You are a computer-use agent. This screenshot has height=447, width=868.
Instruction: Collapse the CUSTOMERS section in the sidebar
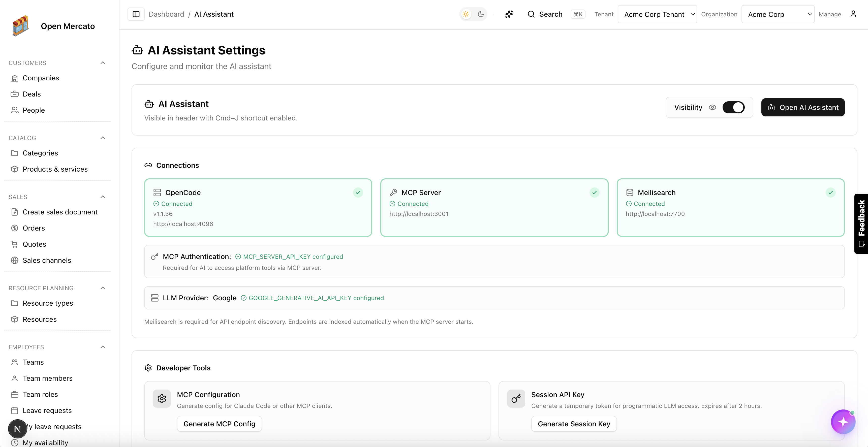[103, 63]
